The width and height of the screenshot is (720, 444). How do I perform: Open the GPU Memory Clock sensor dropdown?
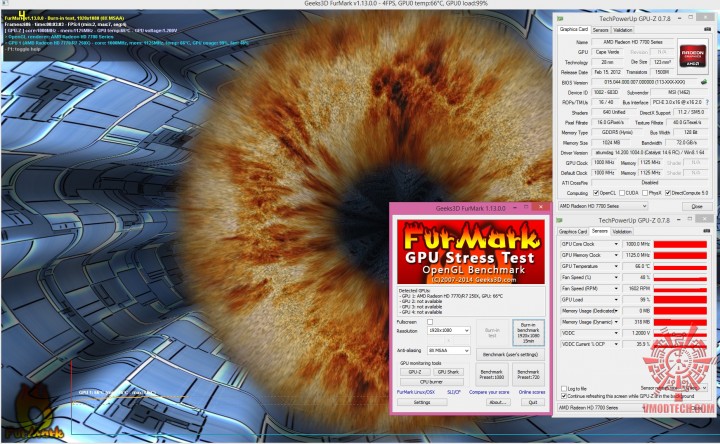[x=616, y=255]
